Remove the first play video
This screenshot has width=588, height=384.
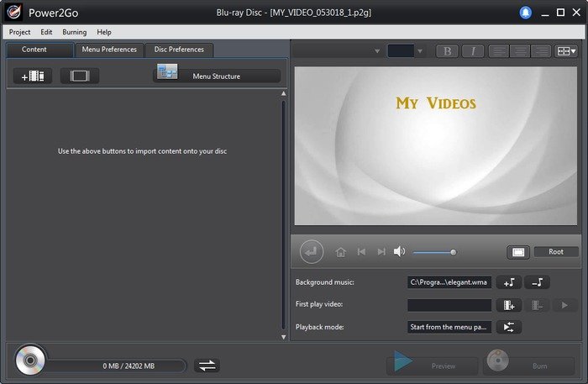click(x=537, y=305)
